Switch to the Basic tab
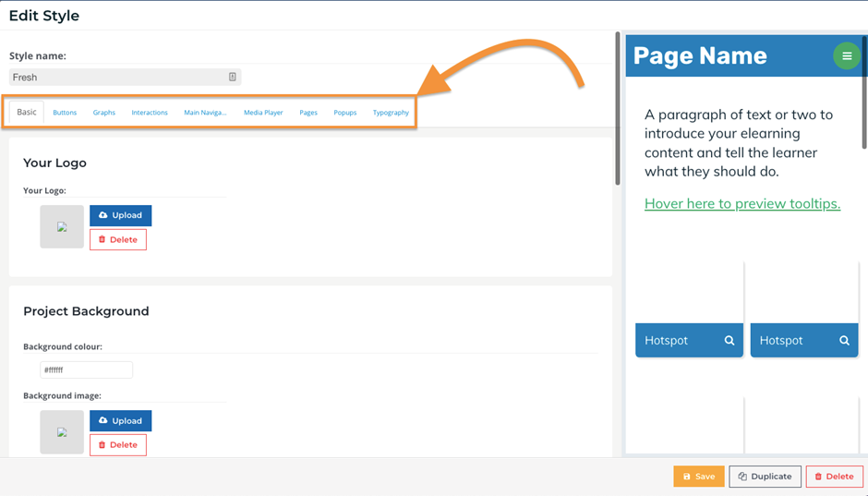 (x=27, y=112)
